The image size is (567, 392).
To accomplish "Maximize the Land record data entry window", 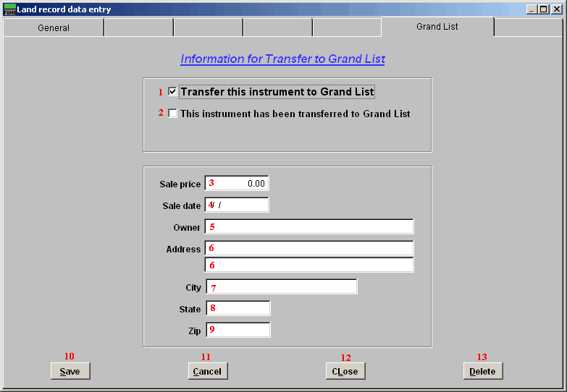I will [543, 9].
